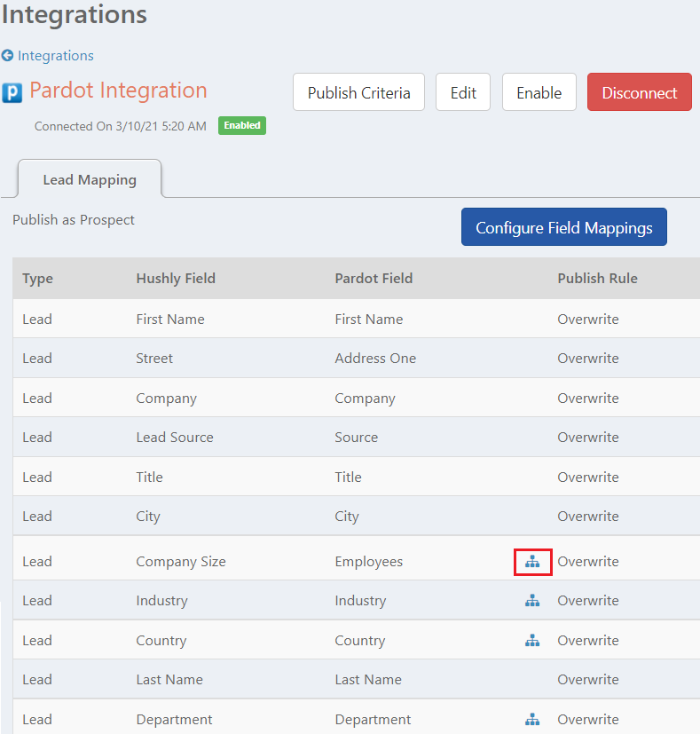Click Configure Field Mappings button
Screen dimensions: 700x734
point(564,227)
